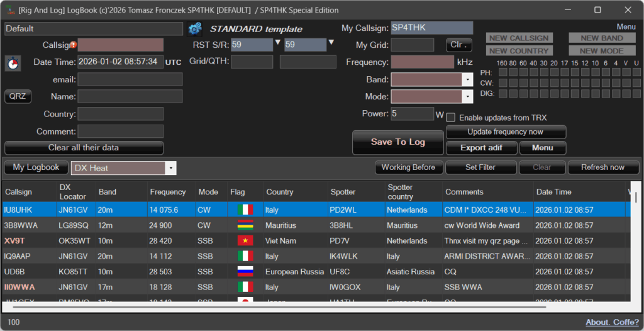This screenshot has width=644, height=331.
Task: Expand the Mode dropdown list
Action: (467, 97)
